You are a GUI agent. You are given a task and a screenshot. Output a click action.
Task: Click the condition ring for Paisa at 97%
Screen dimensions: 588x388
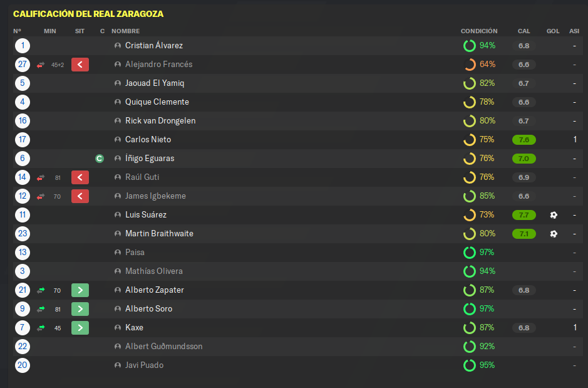pos(470,253)
